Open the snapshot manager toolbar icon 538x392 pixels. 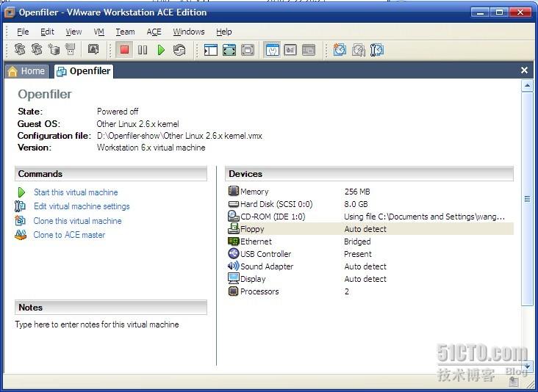(x=377, y=50)
